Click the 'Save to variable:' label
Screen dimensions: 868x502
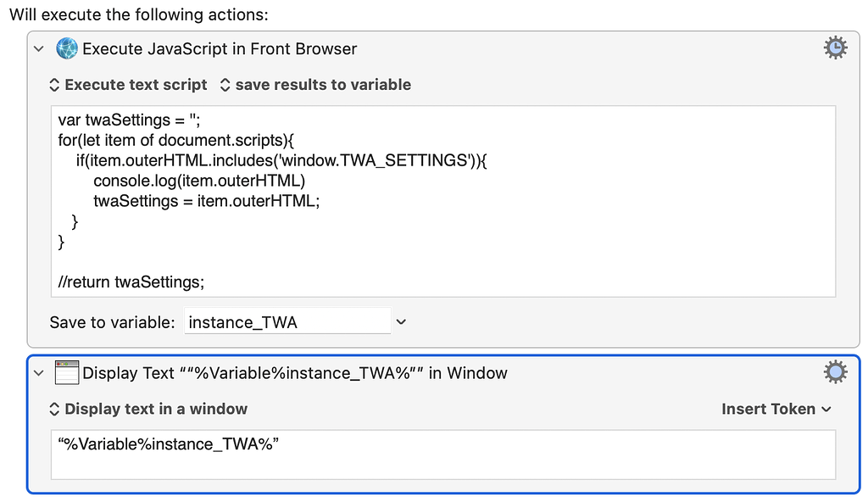(x=113, y=322)
